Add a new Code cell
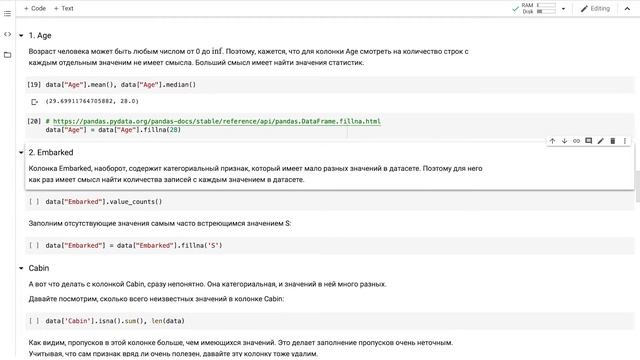The width and height of the screenshot is (640, 360). point(35,8)
